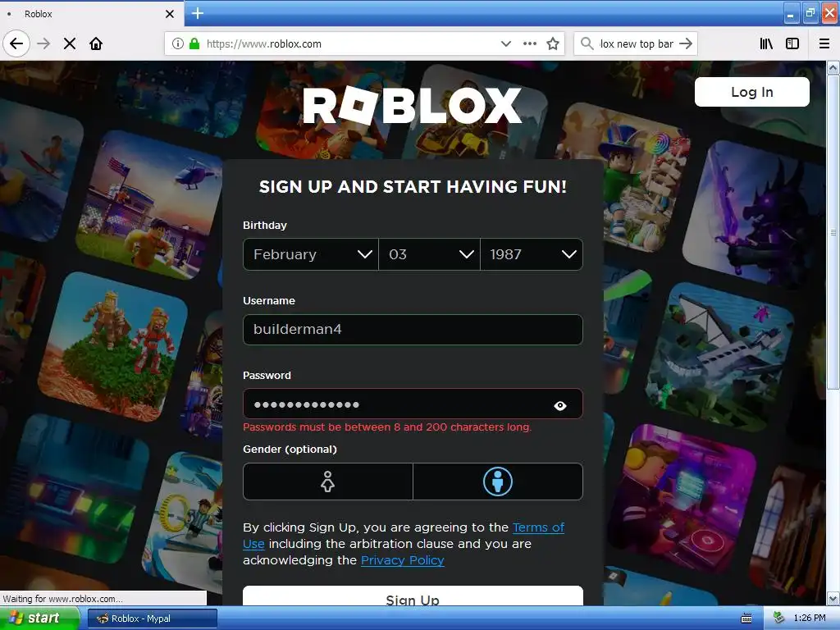Click the game thumbnail with knights on bush
840x630 pixels.
tap(114, 347)
